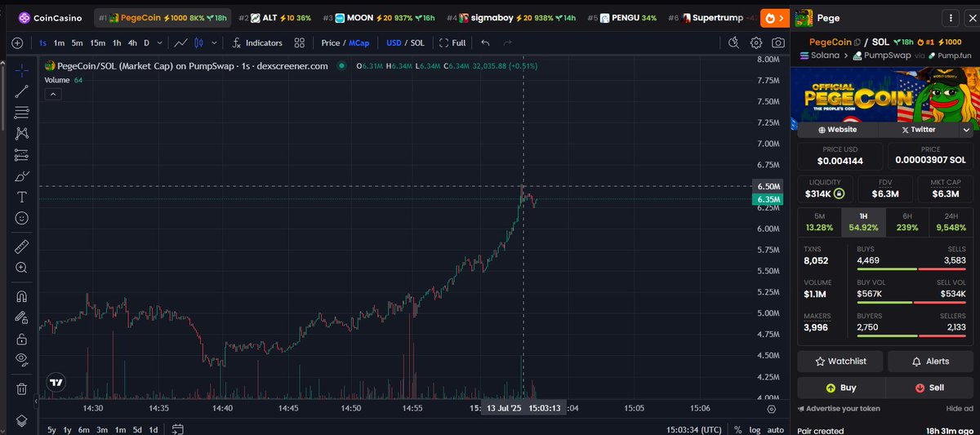Open the Pege three-dot options menu
Screen dimensions: 980x435
coord(951,17)
